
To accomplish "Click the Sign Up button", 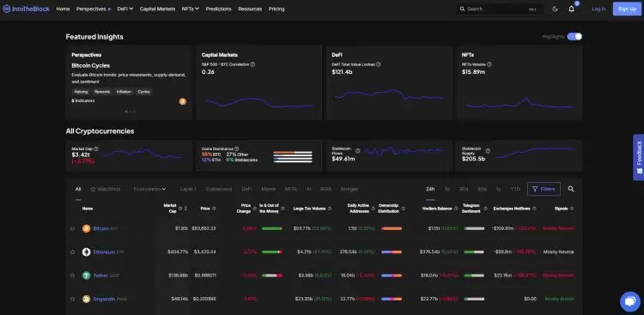I will [x=627, y=9].
